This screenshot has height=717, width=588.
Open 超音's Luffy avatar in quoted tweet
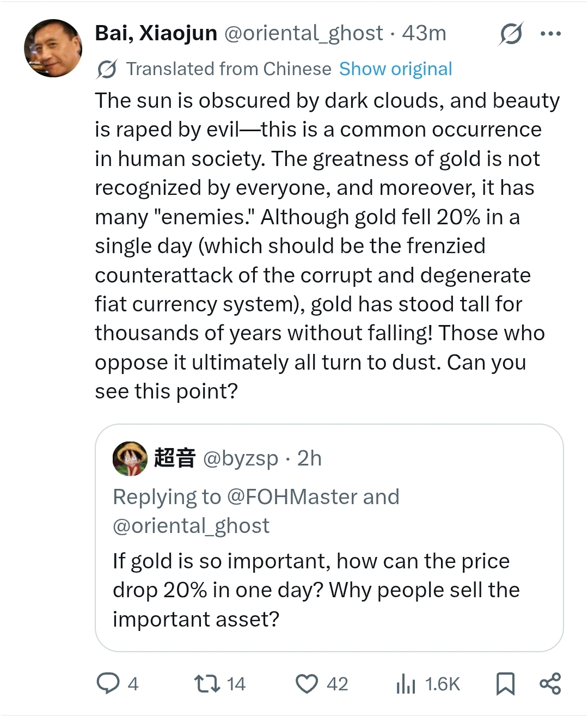click(x=130, y=458)
